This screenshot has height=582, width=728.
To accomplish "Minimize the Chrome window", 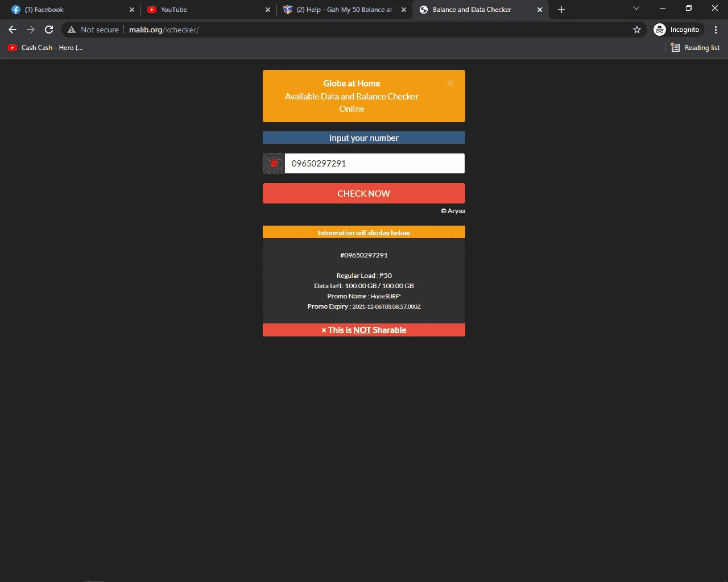I will (663, 9).
